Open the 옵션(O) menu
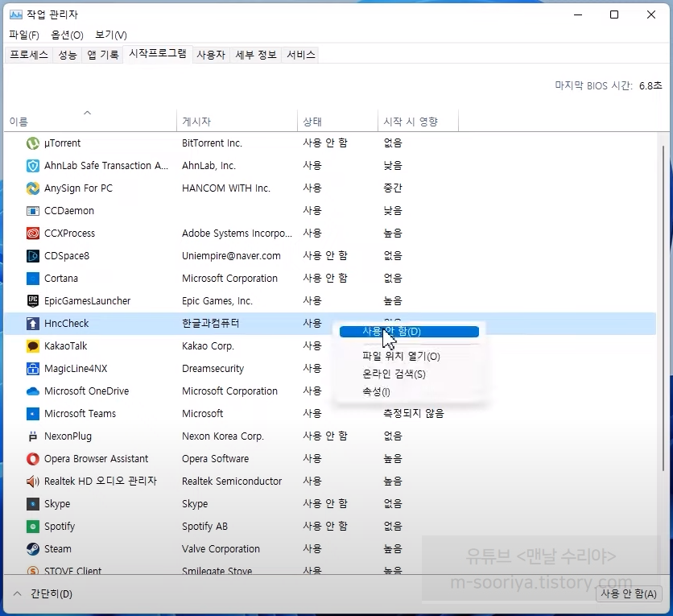 coord(67,35)
